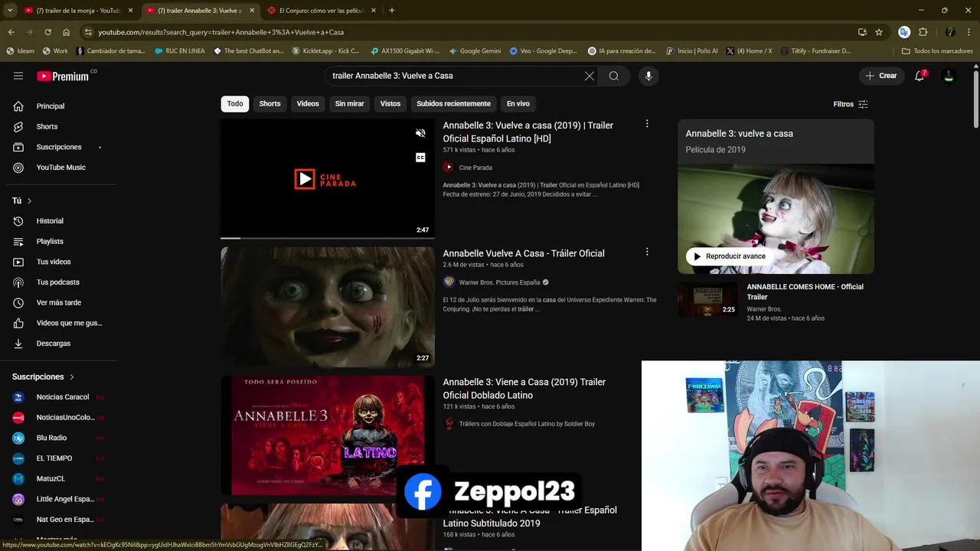This screenshot has height=551, width=980.
Task: Open more options for Annabelle Vuelve A Casa trailer
Action: (647, 252)
